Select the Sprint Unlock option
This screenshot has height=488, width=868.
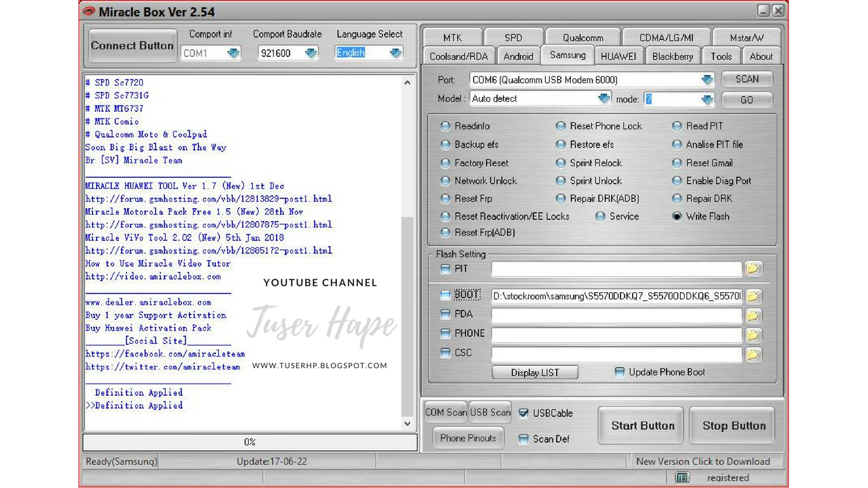pyautogui.click(x=561, y=181)
